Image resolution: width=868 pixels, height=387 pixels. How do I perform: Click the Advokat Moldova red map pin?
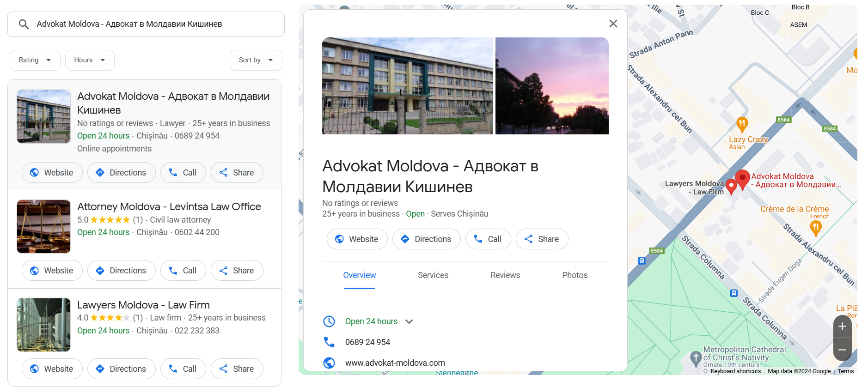coord(743,179)
